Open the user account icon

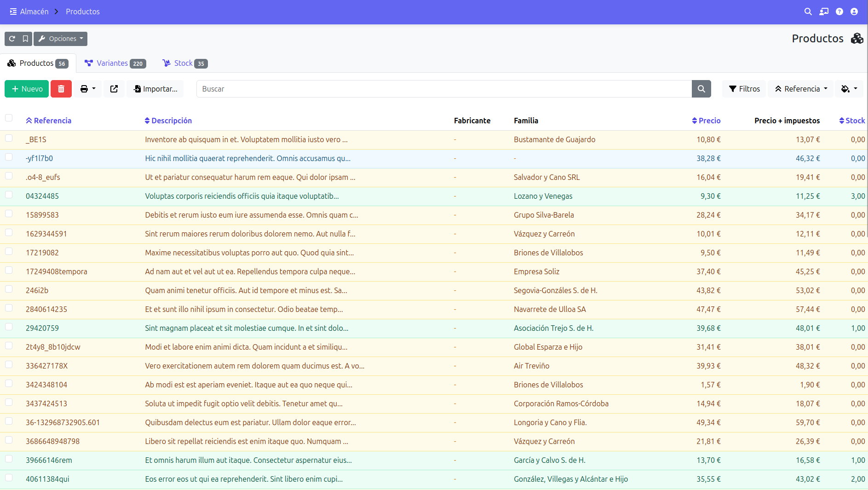pyautogui.click(x=854, y=12)
